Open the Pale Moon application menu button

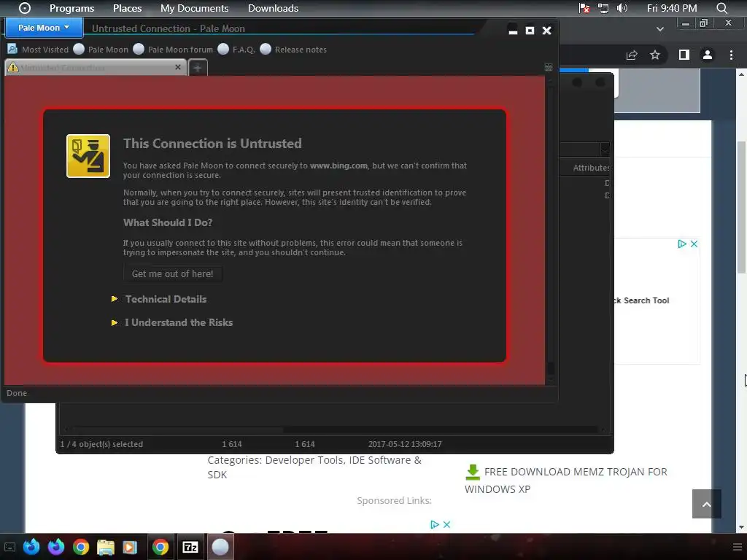pyautogui.click(x=44, y=28)
